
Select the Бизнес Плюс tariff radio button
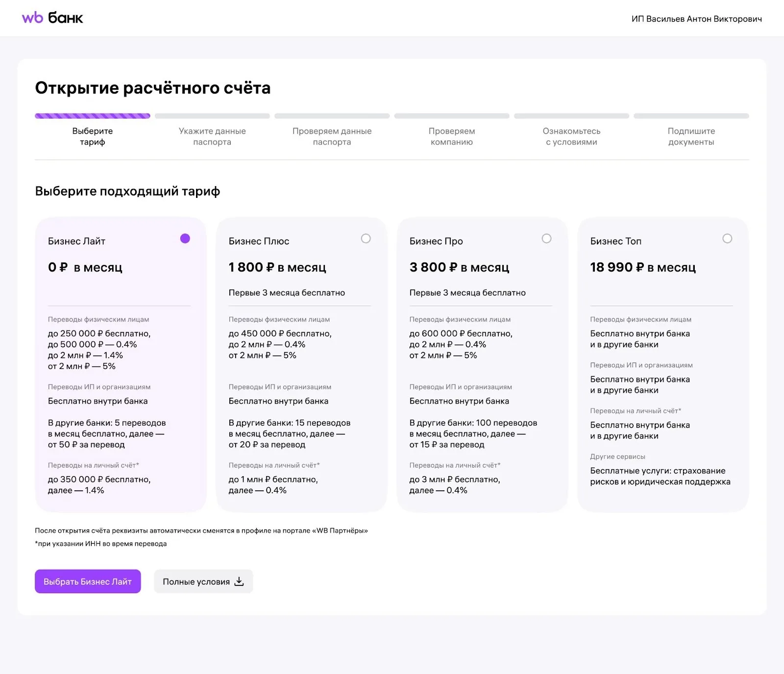coord(366,239)
